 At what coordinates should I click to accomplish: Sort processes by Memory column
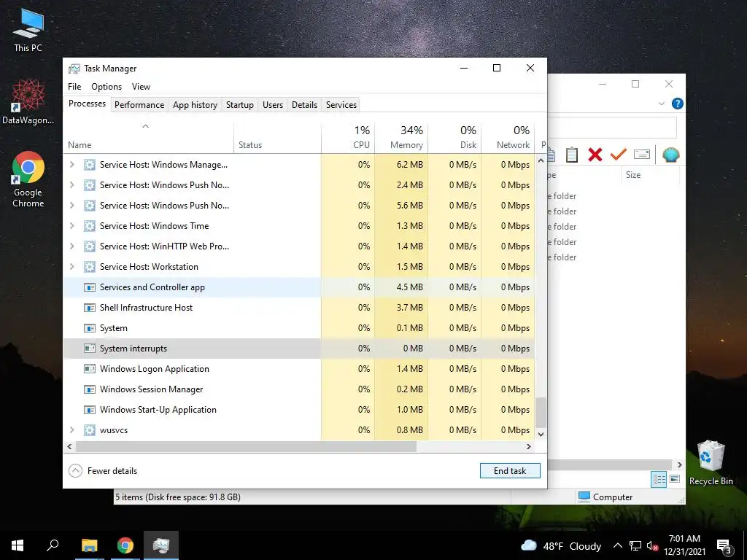(x=402, y=137)
